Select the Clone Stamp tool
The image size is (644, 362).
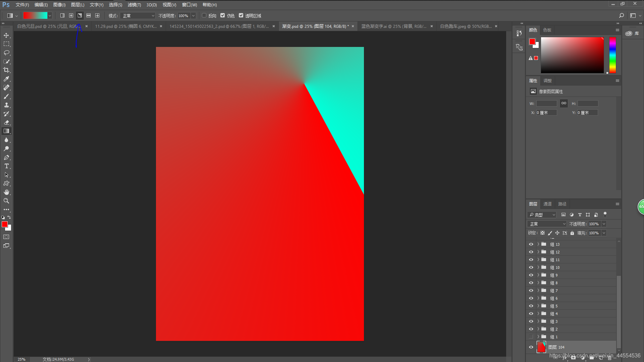(x=6, y=105)
